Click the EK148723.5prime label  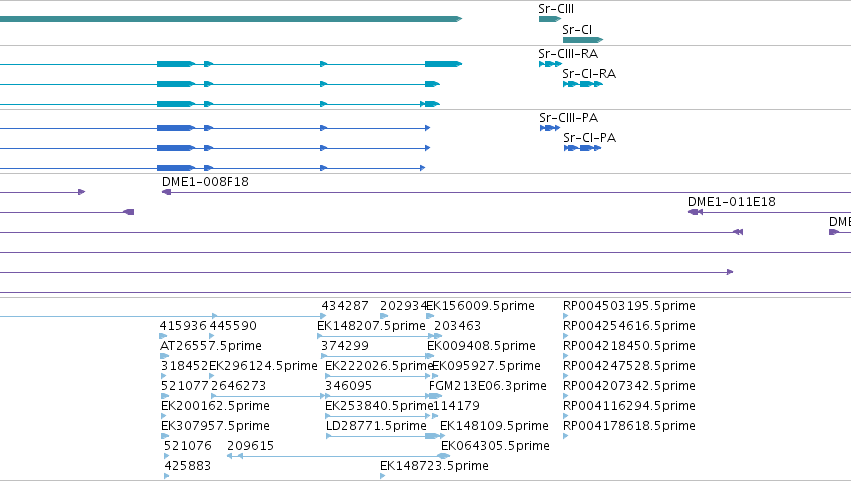(434, 467)
